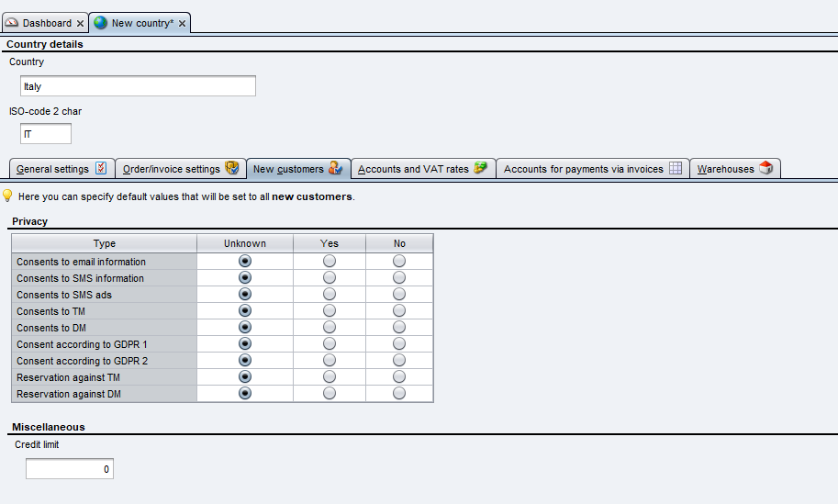Switch to the General settings tab

pos(53,169)
